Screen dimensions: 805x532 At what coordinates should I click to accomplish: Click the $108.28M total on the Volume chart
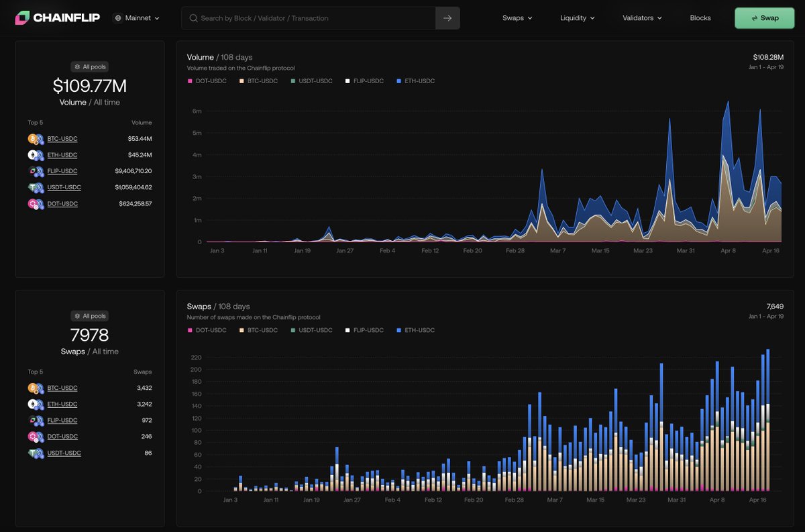(768, 57)
